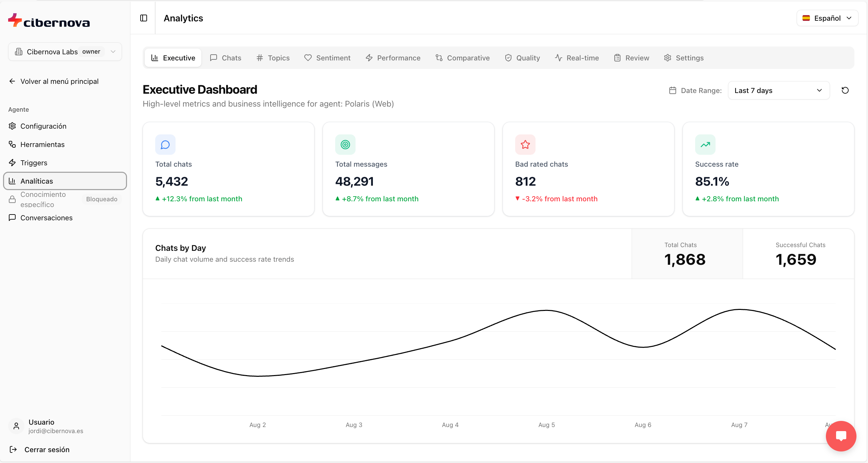This screenshot has height=463, width=868.
Task: Open the red chat widget bubble
Action: (x=841, y=436)
